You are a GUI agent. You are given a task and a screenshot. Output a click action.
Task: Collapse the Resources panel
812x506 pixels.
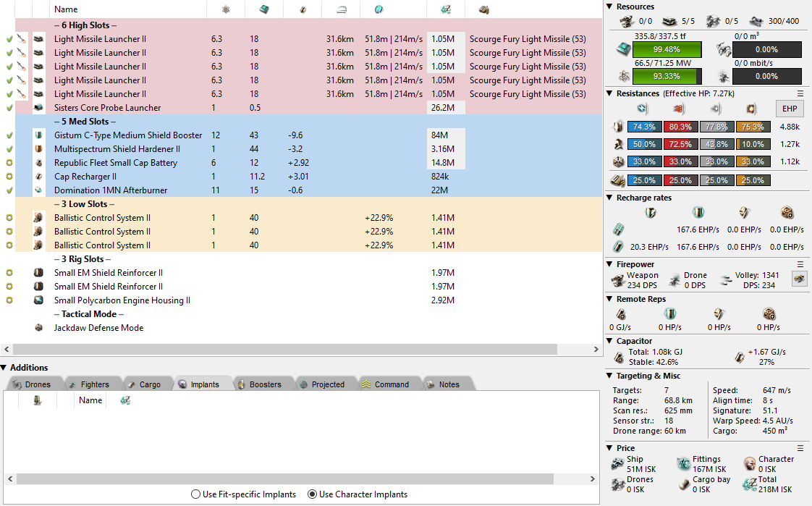coord(610,7)
